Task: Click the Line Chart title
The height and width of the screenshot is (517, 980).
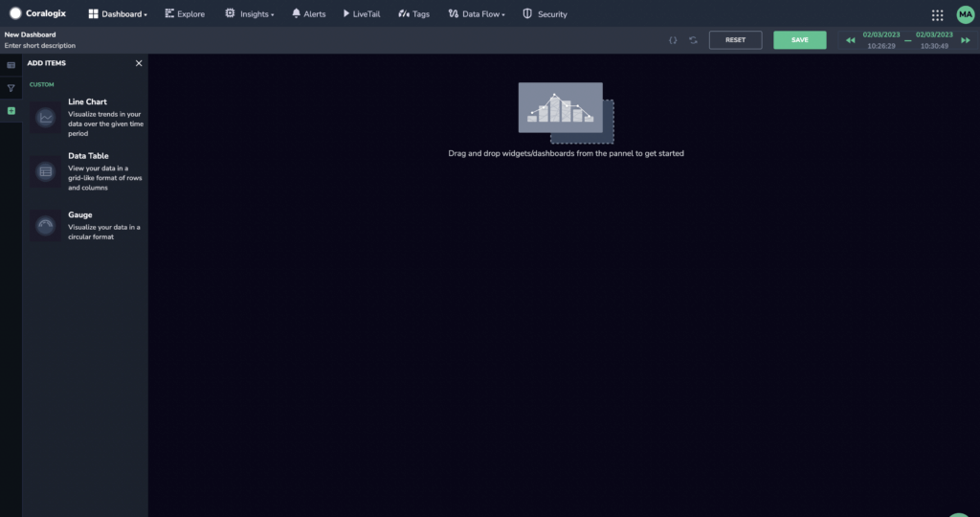Action: (x=87, y=101)
